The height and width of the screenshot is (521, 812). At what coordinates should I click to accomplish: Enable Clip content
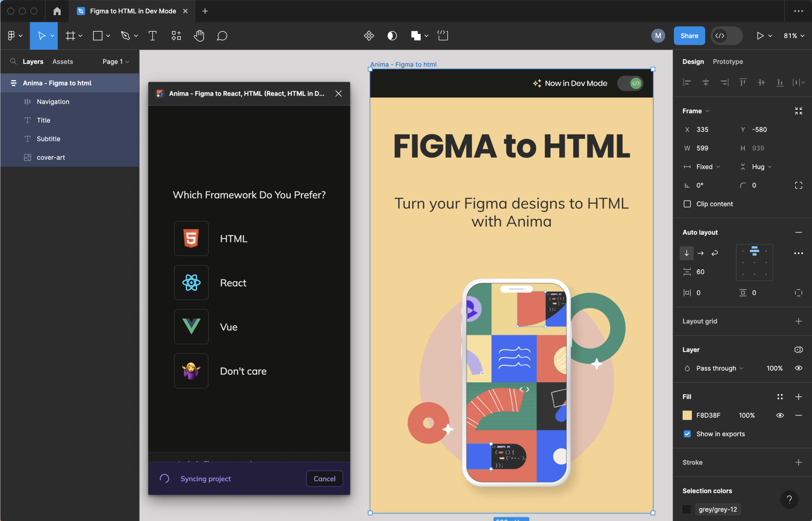[687, 204]
